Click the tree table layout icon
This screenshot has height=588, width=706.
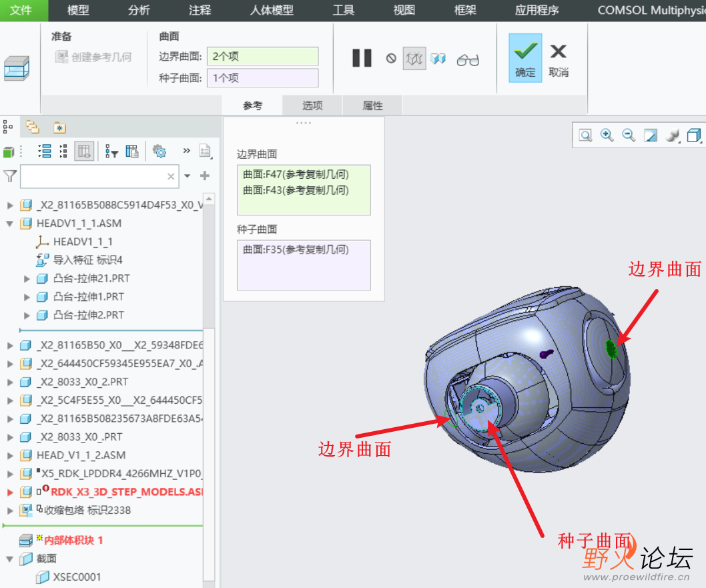(x=132, y=151)
